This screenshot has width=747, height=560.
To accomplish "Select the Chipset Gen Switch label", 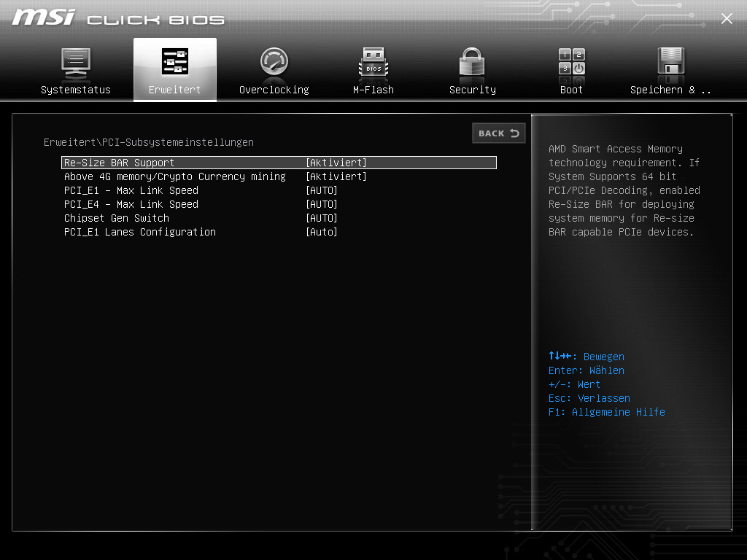I will 117,218.
